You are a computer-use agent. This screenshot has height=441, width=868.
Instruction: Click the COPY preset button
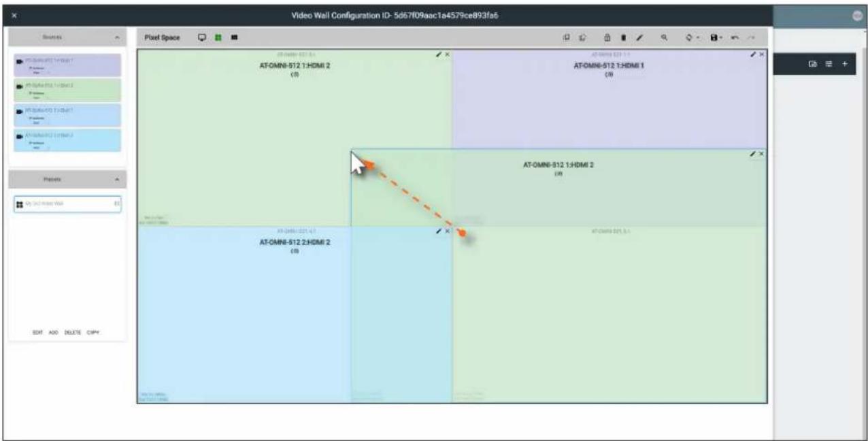click(x=93, y=332)
